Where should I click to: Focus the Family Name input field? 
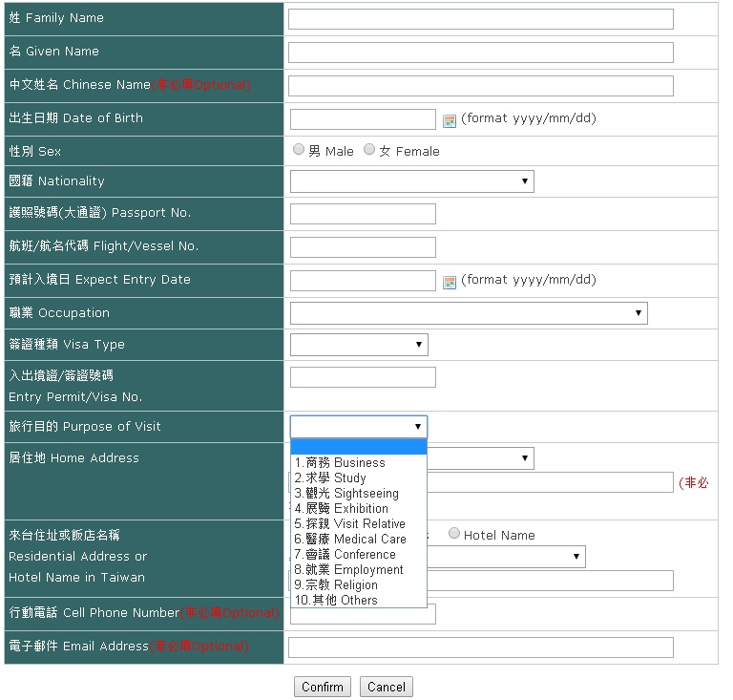click(481, 19)
